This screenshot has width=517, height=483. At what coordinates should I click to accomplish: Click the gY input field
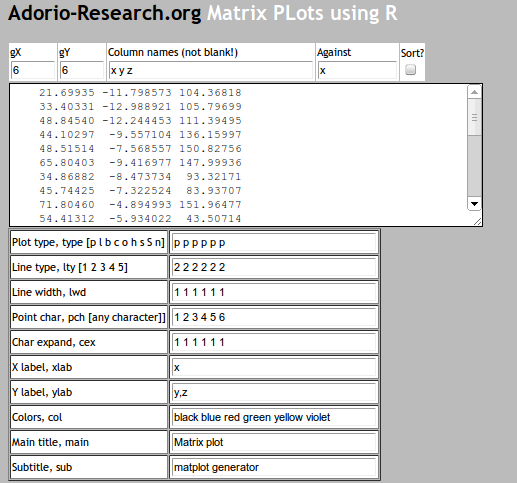[82, 70]
